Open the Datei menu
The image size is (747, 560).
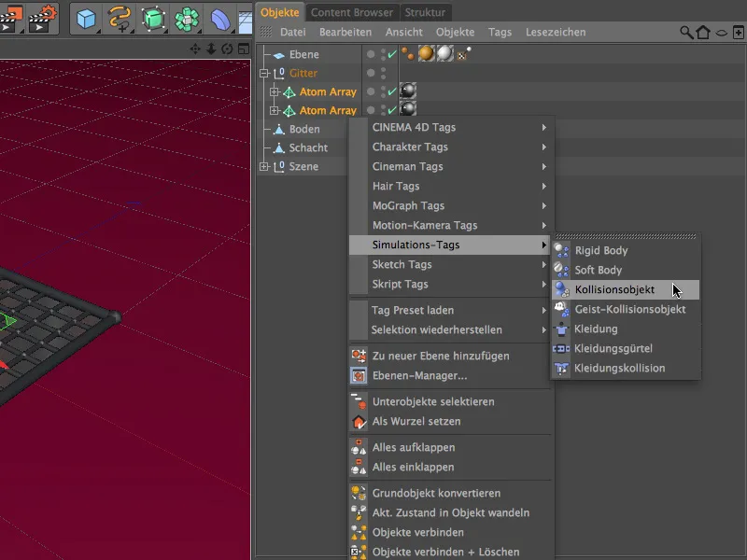coord(292,32)
